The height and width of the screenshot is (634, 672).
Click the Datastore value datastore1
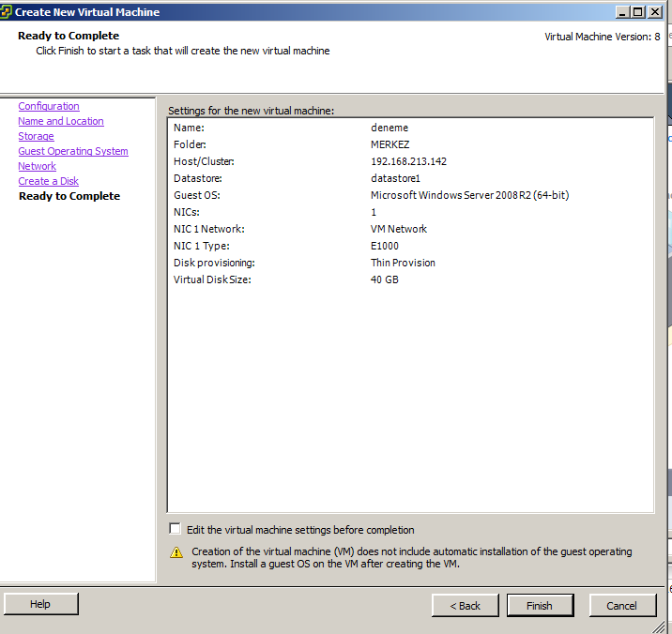[x=395, y=178]
